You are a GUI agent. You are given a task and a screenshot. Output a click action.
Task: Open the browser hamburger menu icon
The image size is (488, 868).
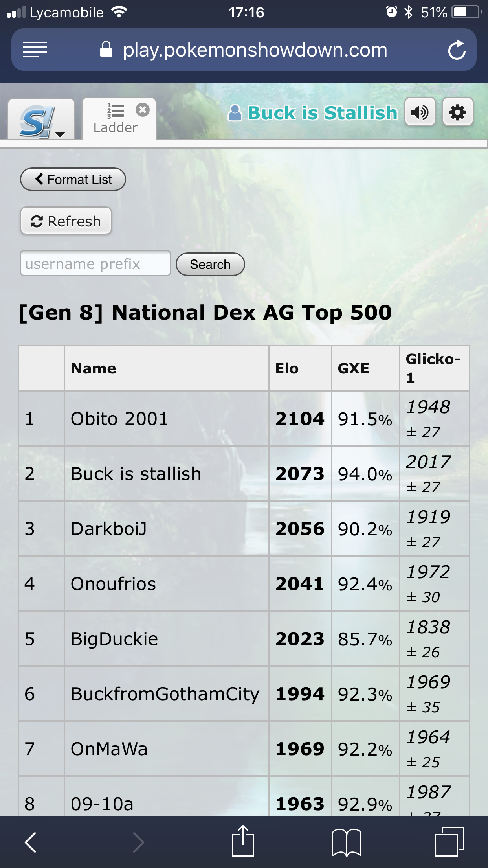tap(35, 50)
